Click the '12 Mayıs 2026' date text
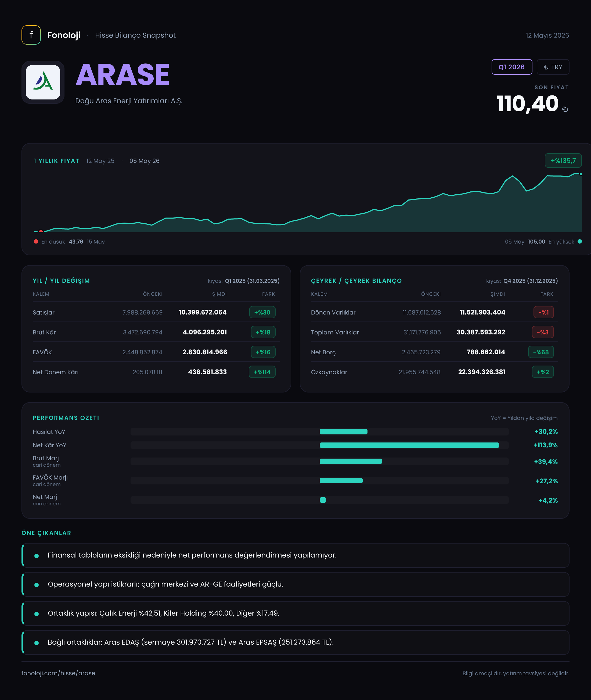 click(547, 35)
